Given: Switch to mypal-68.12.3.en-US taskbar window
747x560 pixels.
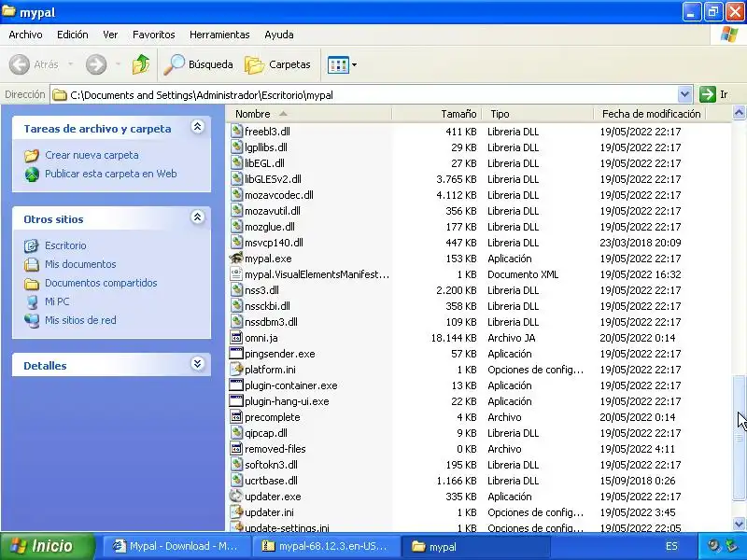Looking at the screenshot, I should click(325, 546).
